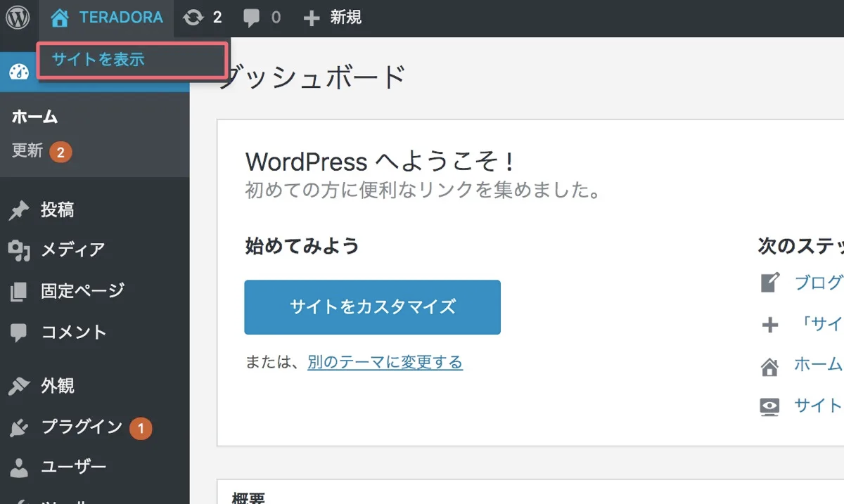Click the comments bubble icon in admin bar
844x504 pixels.
251,18
